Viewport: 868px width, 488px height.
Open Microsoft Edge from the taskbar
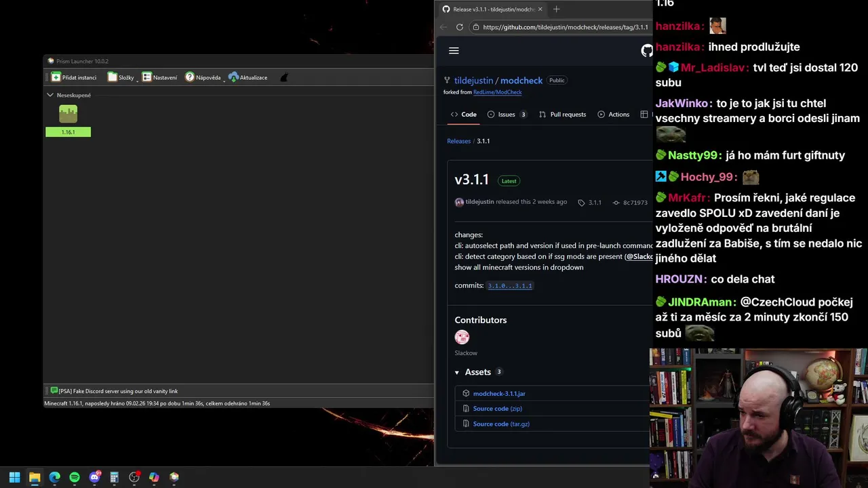click(54, 477)
